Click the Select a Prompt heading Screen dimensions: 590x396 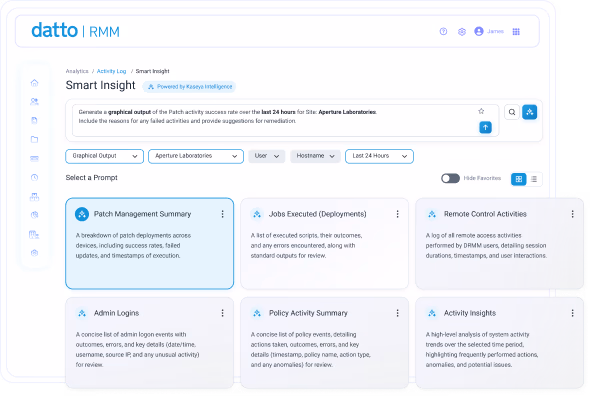point(91,178)
